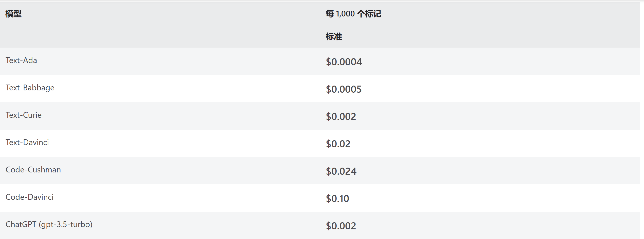Click the $0.02 price for Text-Davinci
644x239 pixels.
pos(338,144)
